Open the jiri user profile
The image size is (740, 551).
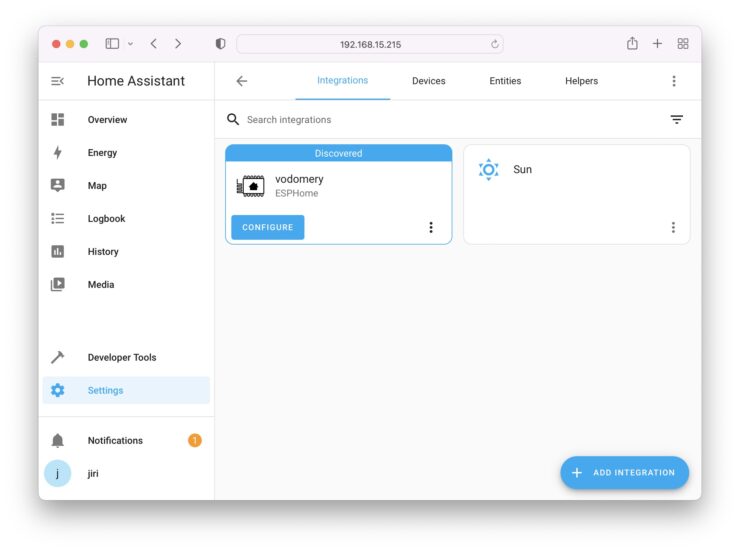click(126, 473)
